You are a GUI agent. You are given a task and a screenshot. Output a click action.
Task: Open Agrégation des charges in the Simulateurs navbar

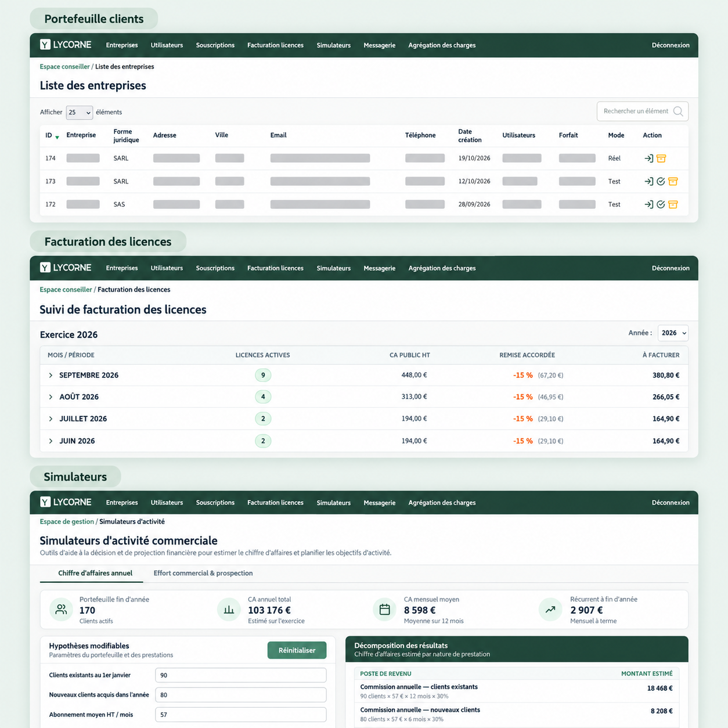click(x=442, y=503)
